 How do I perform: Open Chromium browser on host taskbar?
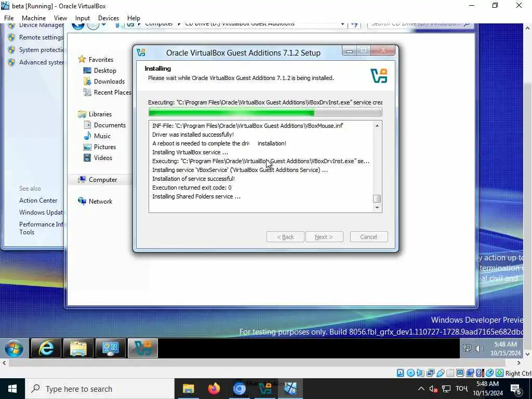[239, 389]
